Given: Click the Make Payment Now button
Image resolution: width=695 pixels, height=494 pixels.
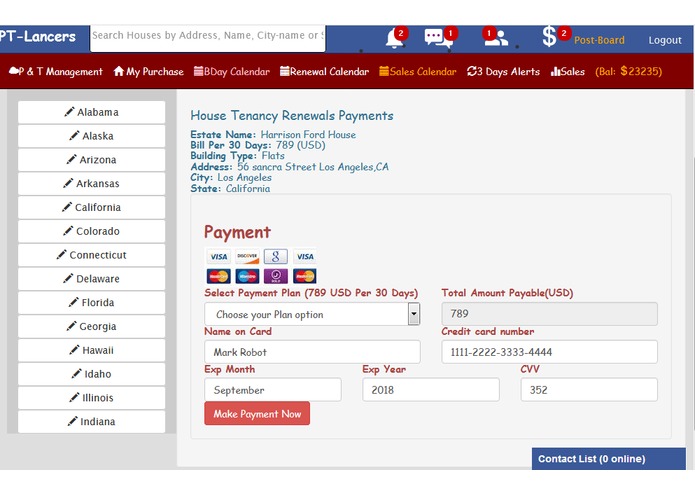Looking at the screenshot, I should click(257, 413).
